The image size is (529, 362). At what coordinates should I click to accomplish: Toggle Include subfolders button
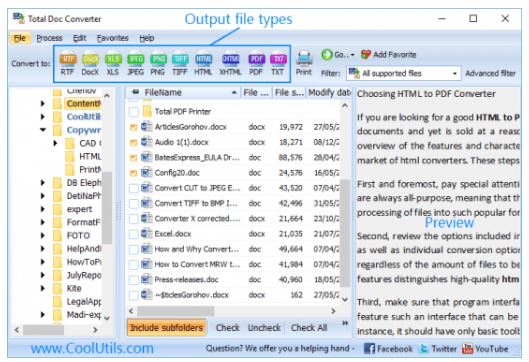tap(167, 328)
